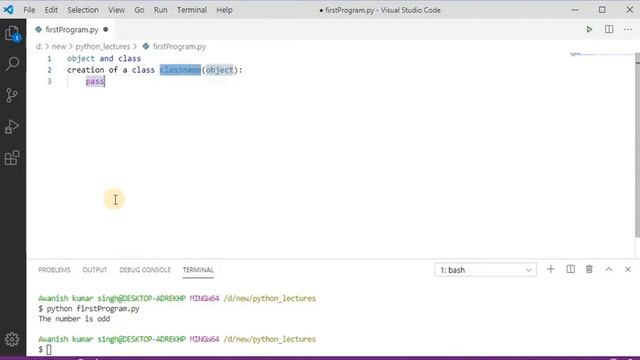
Task: Click line number 1 in the gutter
Action: 49,58
